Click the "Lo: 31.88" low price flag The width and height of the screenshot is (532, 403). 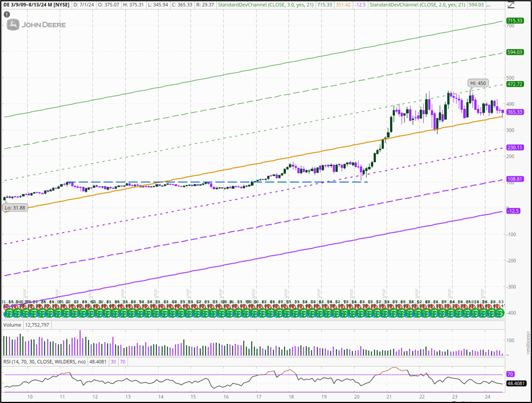coord(14,207)
